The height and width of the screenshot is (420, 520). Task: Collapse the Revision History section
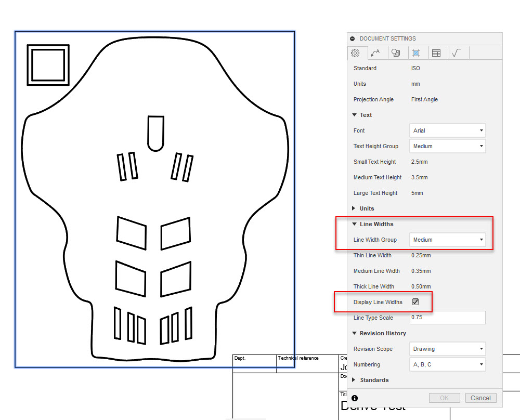[354, 333]
